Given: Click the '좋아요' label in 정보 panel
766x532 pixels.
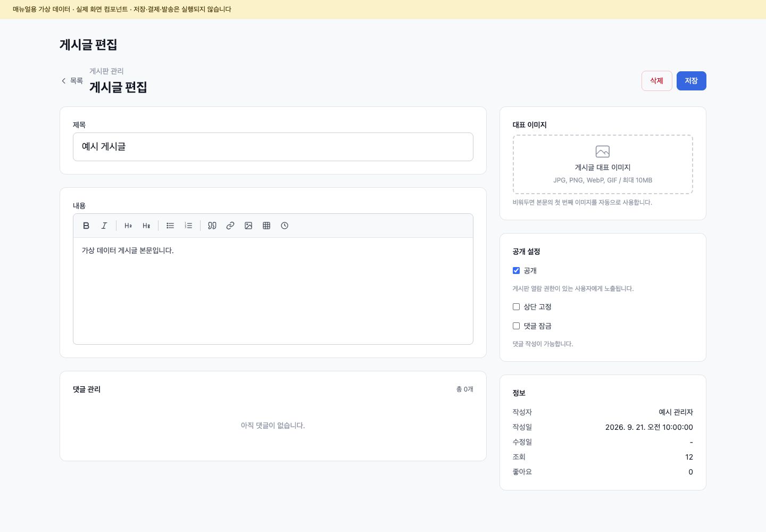Looking at the screenshot, I should tap(522, 472).
